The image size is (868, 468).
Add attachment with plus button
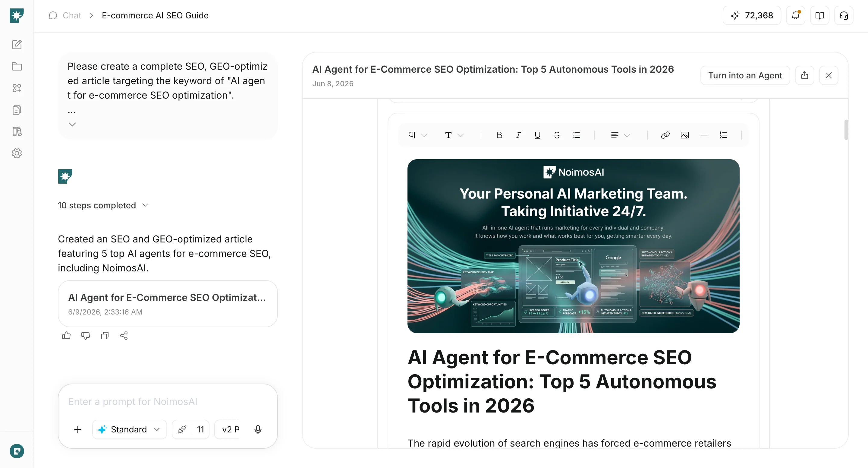click(78, 429)
